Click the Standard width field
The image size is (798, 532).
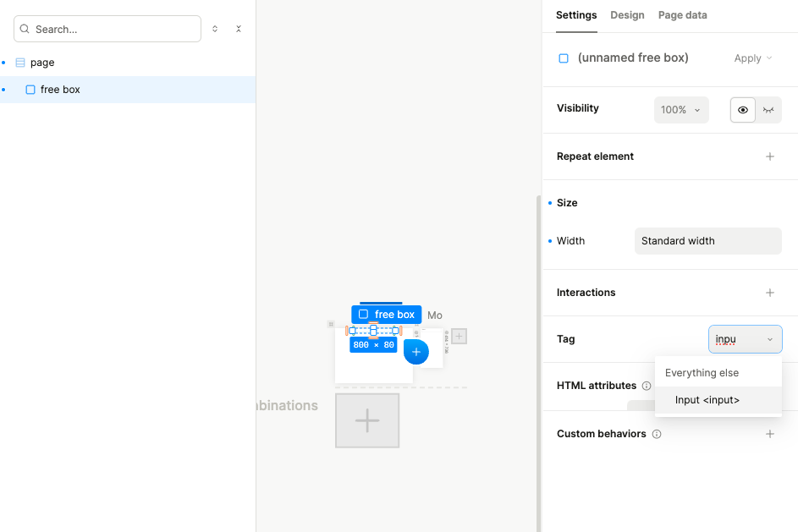point(707,241)
